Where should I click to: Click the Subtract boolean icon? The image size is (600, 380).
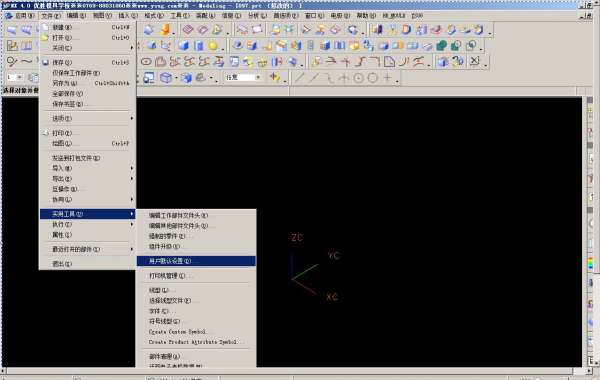[456, 46]
